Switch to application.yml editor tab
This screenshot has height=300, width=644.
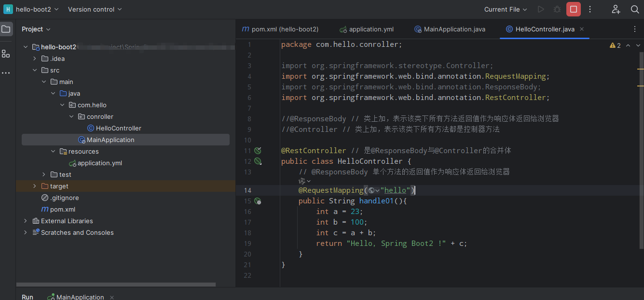tap(367, 29)
